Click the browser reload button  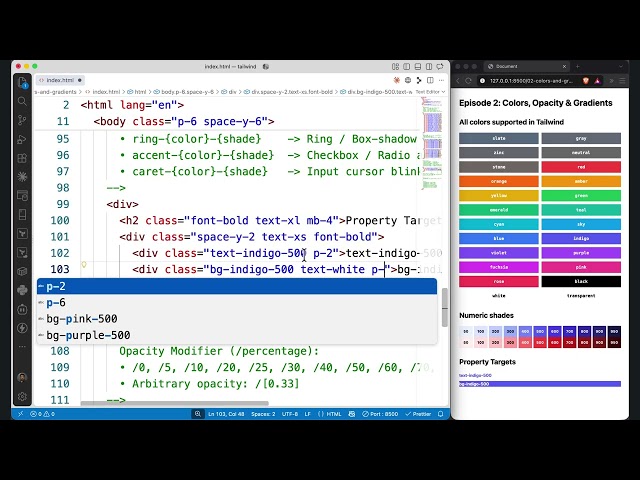[468, 81]
